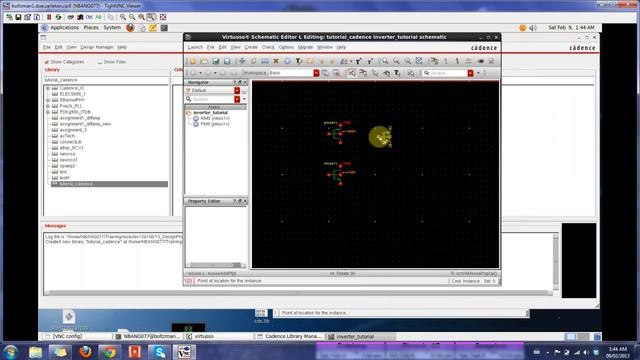Click the Navigator search field
This screenshot has height=360, width=640.
(x=213, y=99)
